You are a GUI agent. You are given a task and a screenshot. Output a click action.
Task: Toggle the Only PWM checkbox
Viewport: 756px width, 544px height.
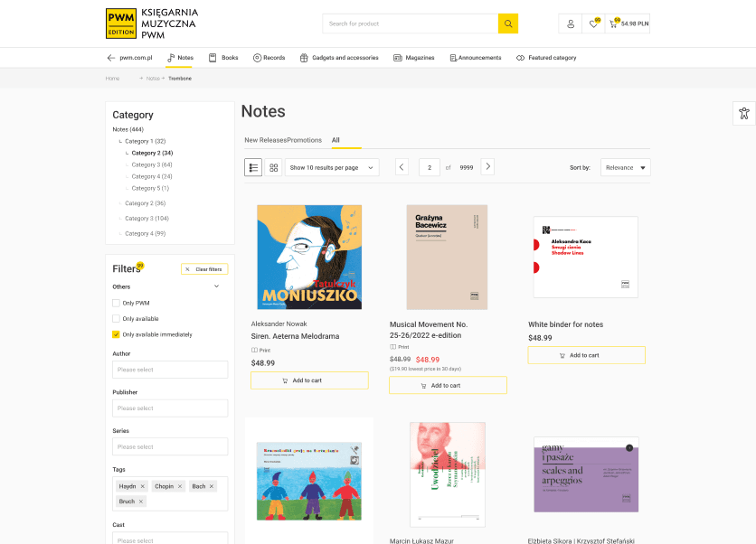pyautogui.click(x=116, y=303)
